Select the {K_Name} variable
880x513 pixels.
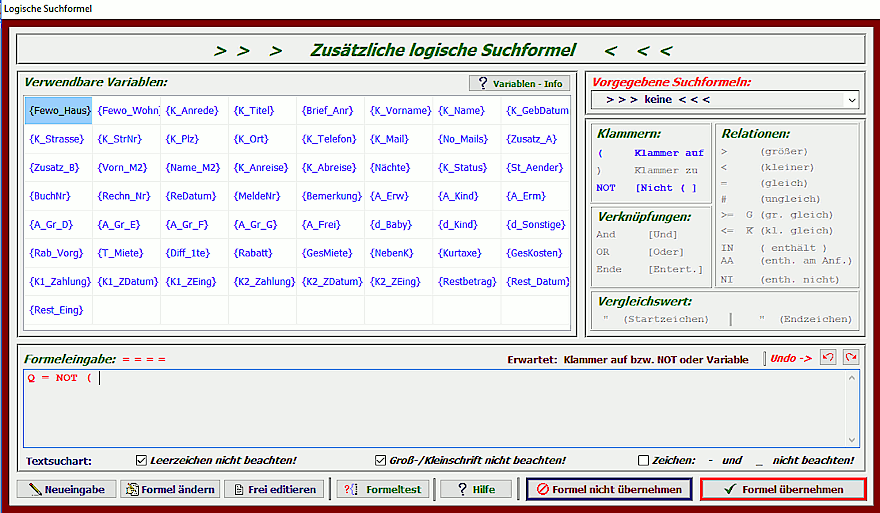(468, 110)
